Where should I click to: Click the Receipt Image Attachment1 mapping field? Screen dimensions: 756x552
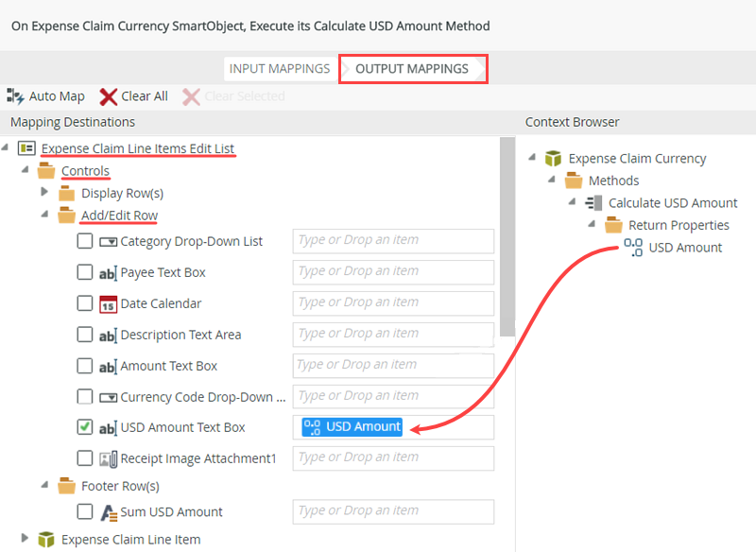393,458
